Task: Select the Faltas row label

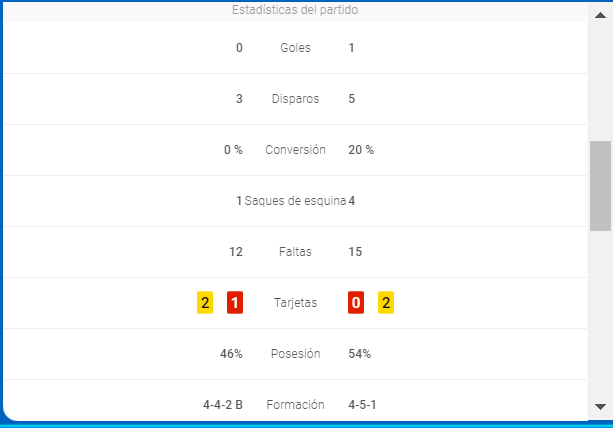Action: click(x=295, y=252)
